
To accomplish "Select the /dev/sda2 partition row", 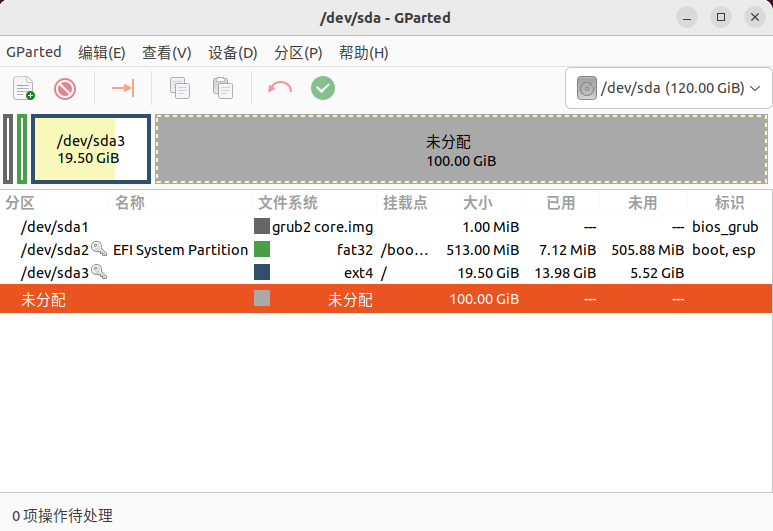I will click(x=386, y=250).
